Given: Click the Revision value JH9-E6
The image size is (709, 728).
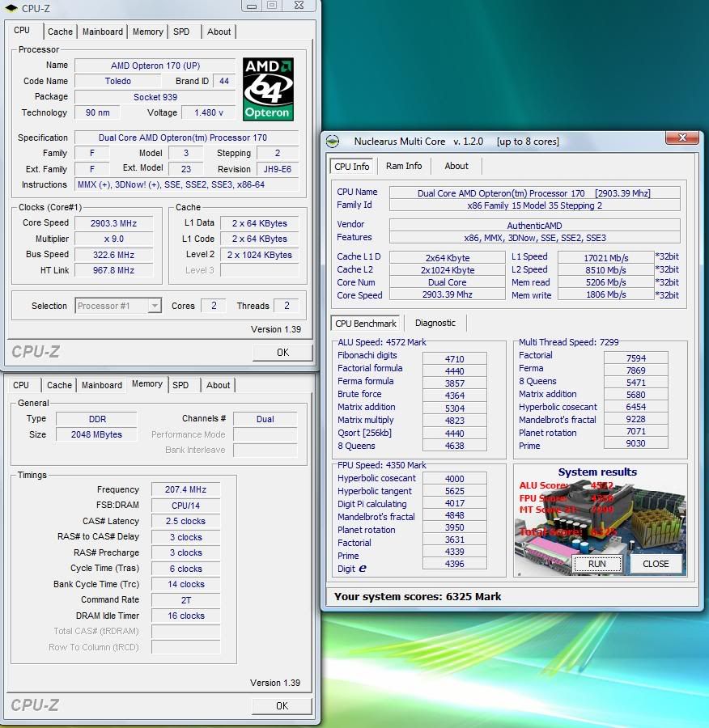Looking at the screenshot, I should click(x=278, y=169).
